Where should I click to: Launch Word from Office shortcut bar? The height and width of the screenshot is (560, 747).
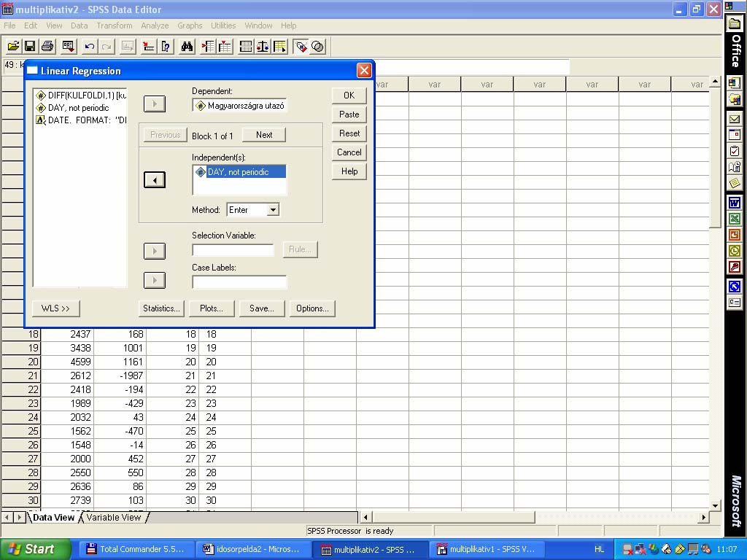[735, 203]
